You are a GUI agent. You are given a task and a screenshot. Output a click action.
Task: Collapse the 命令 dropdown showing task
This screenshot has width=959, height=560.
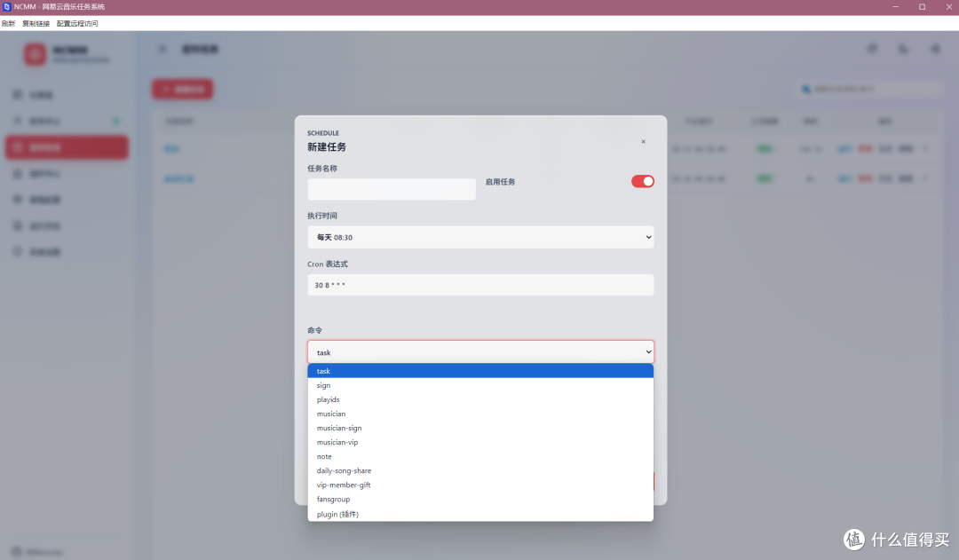pyautogui.click(x=480, y=352)
